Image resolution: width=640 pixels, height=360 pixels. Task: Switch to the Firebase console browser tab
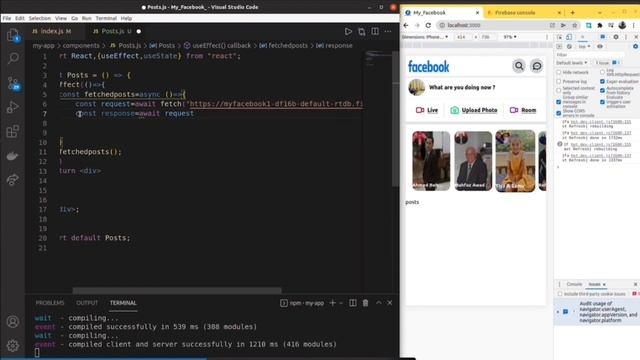(524, 13)
